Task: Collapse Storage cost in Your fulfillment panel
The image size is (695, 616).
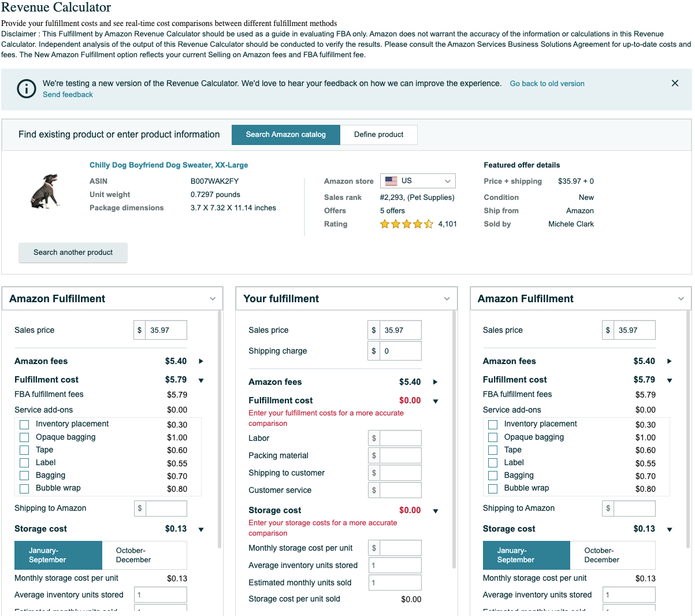Action: tap(436, 511)
